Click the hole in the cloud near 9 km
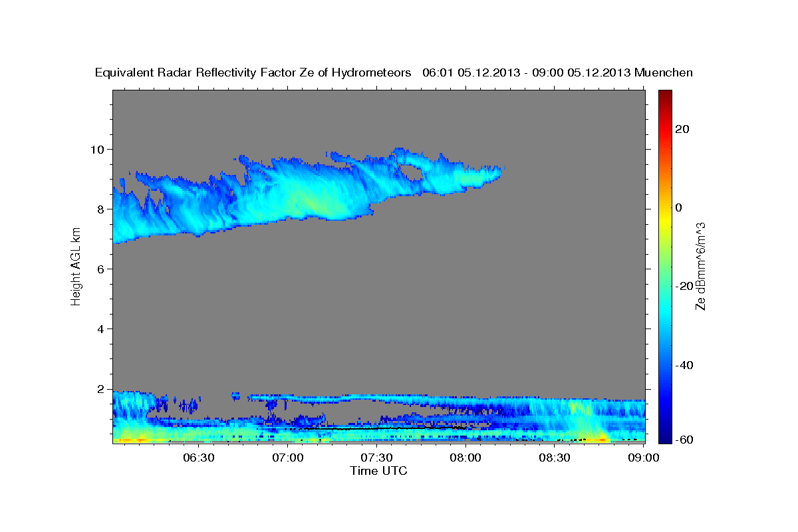Screen dimensions: 798x532 412,172
